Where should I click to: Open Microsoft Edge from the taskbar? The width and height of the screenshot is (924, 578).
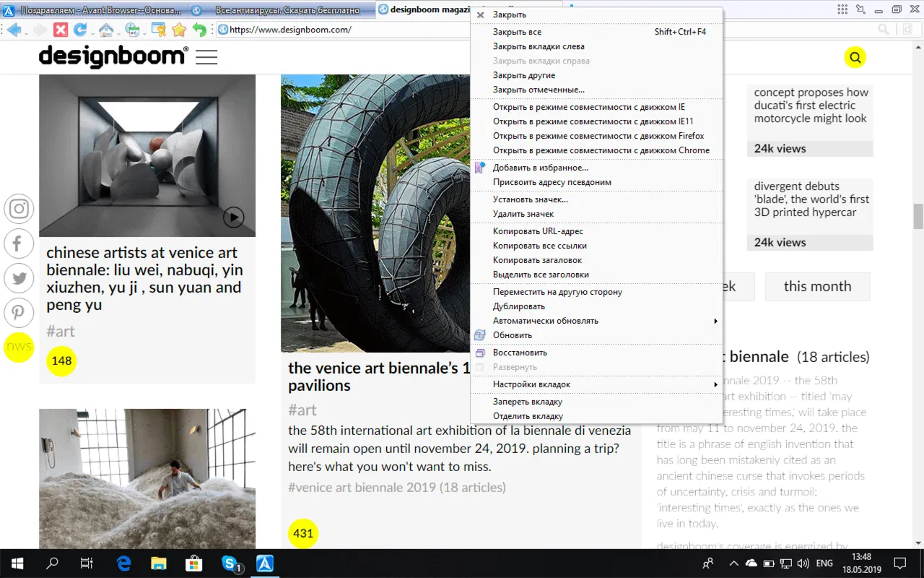tap(124, 564)
